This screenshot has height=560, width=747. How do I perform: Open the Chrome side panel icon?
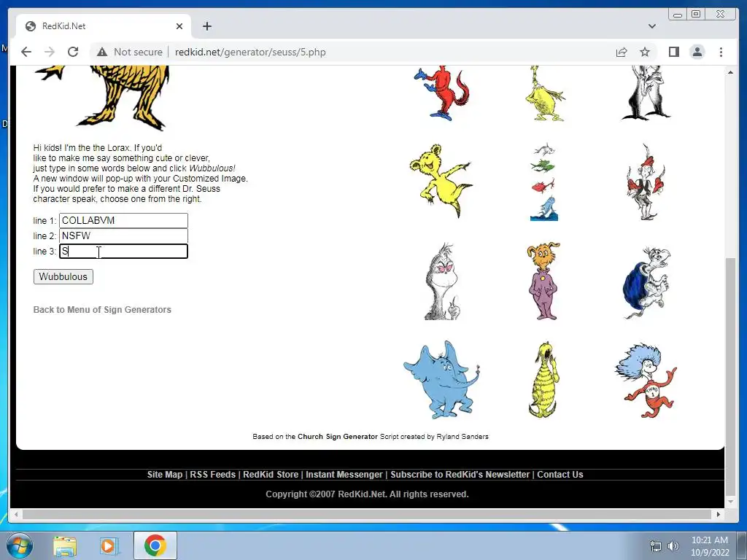point(673,52)
